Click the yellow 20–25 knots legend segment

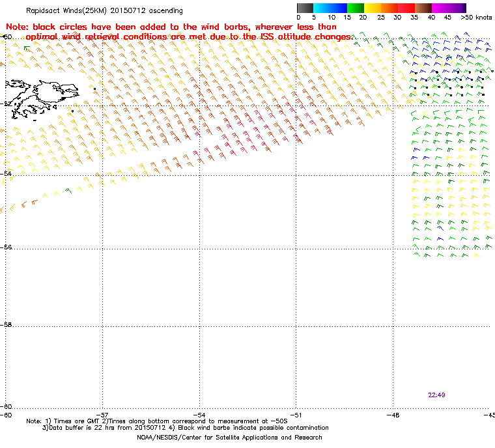373,8
